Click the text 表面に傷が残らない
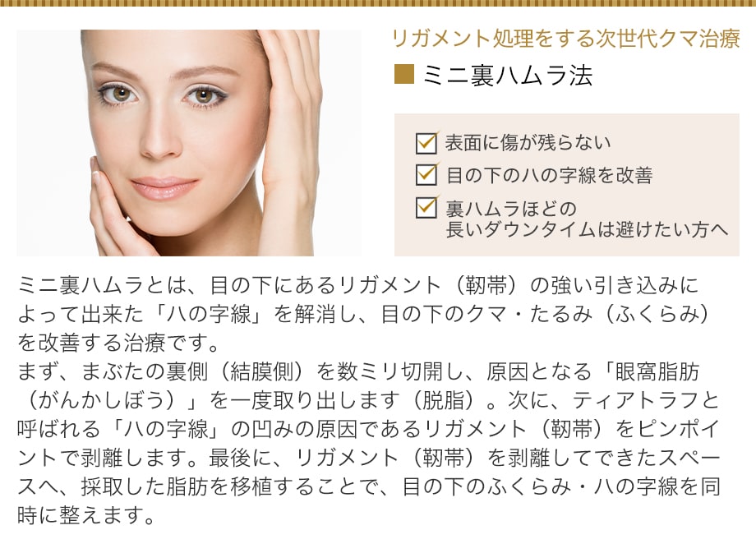Image resolution: width=756 pixels, height=553 pixels. click(x=528, y=143)
